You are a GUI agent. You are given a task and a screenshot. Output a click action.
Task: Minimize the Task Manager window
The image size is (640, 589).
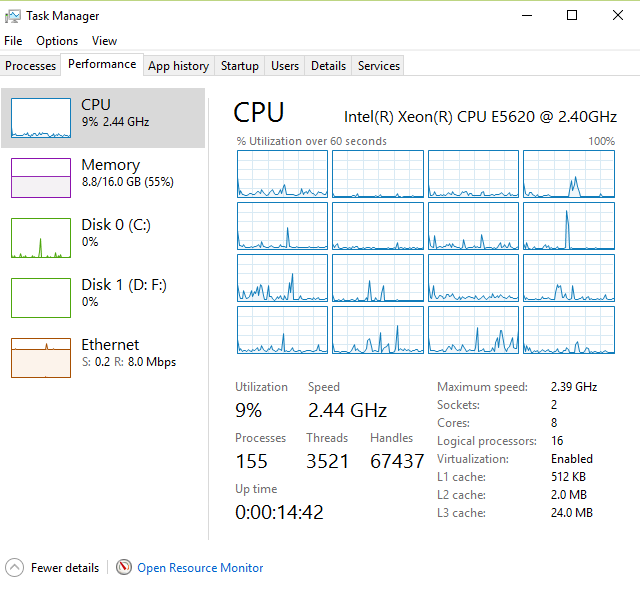pyautogui.click(x=527, y=16)
